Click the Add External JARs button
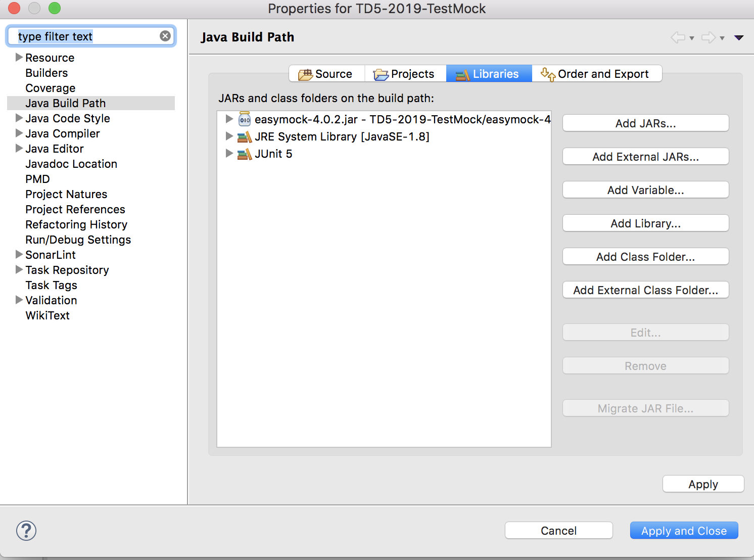The width and height of the screenshot is (754, 560). (645, 157)
